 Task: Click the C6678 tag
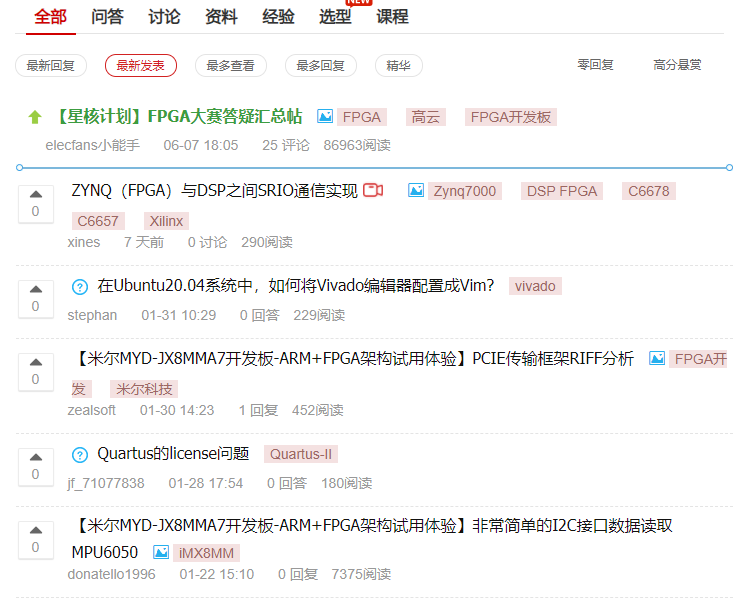coord(648,191)
